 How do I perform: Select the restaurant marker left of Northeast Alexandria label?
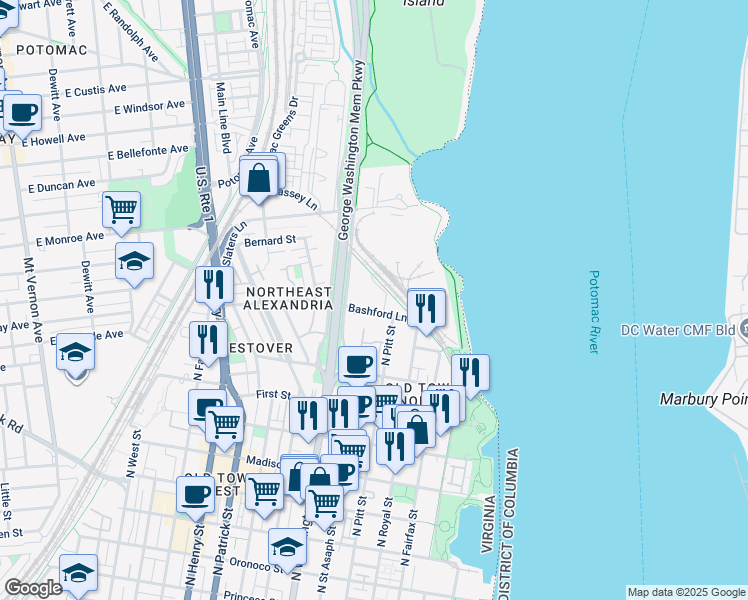tap(214, 285)
